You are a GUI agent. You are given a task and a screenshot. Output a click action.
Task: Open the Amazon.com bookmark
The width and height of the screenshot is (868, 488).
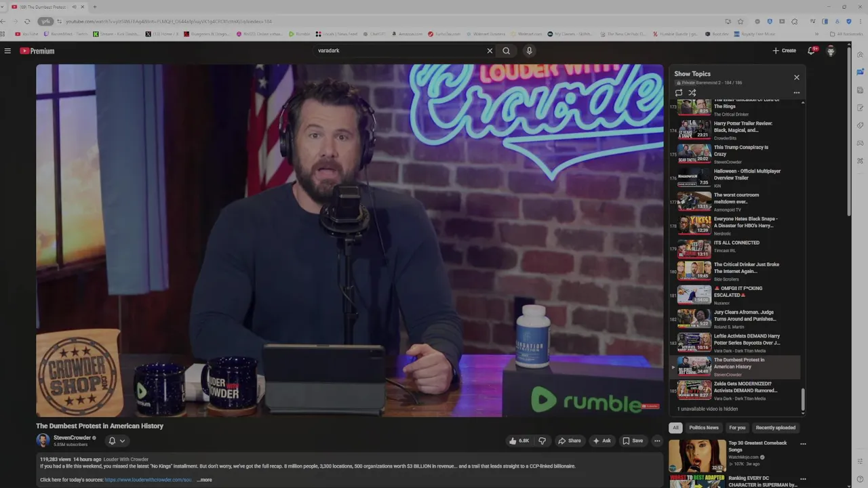(x=407, y=34)
